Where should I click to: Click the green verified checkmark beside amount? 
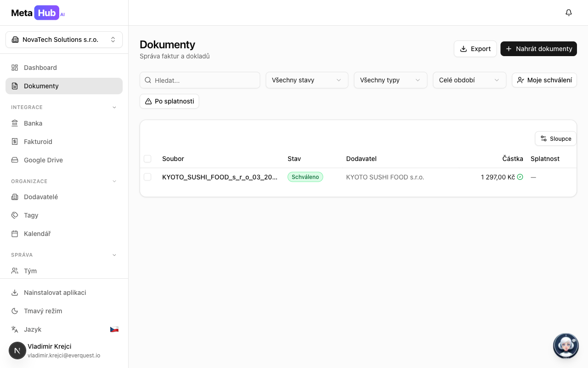coord(520,177)
